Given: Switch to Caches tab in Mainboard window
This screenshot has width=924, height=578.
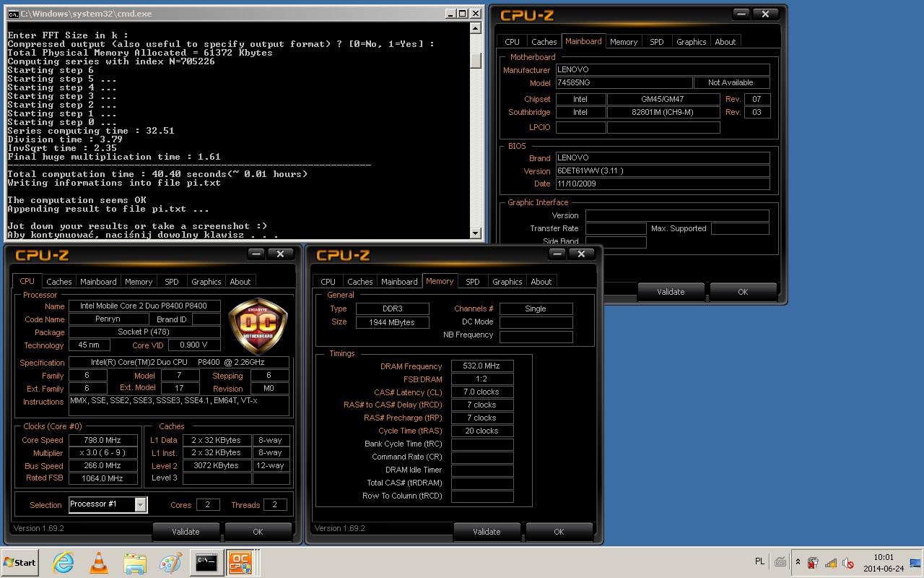Looking at the screenshot, I should pyautogui.click(x=544, y=42).
